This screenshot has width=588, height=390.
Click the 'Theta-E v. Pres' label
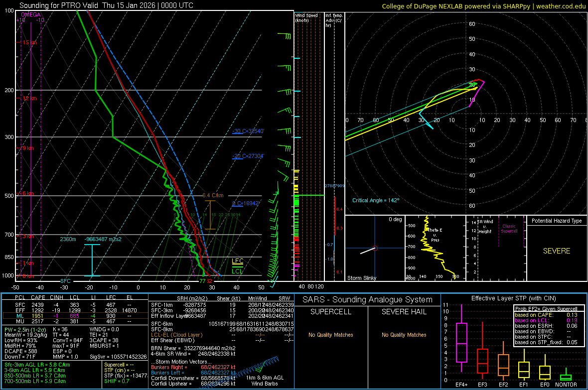coord(435,235)
